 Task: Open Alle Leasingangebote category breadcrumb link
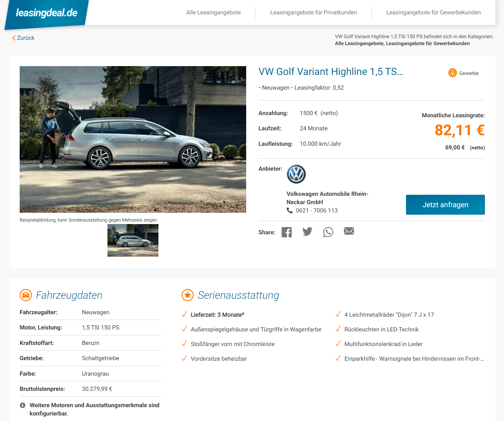359,43
